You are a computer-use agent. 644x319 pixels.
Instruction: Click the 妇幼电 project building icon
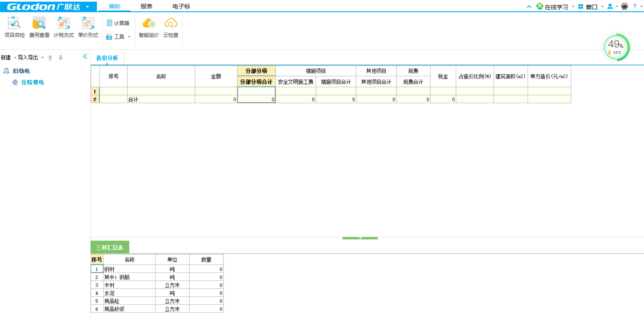pos(6,71)
